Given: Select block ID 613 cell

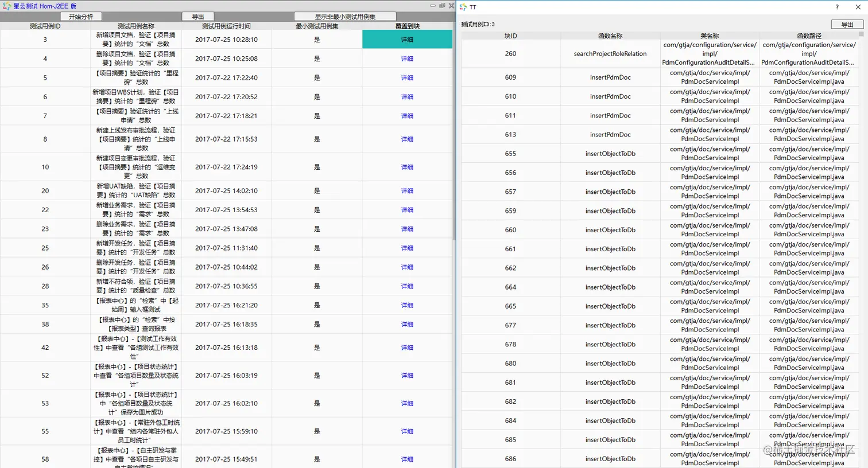Looking at the screenshot, I should pyautogui.click(x=511, y=134).
